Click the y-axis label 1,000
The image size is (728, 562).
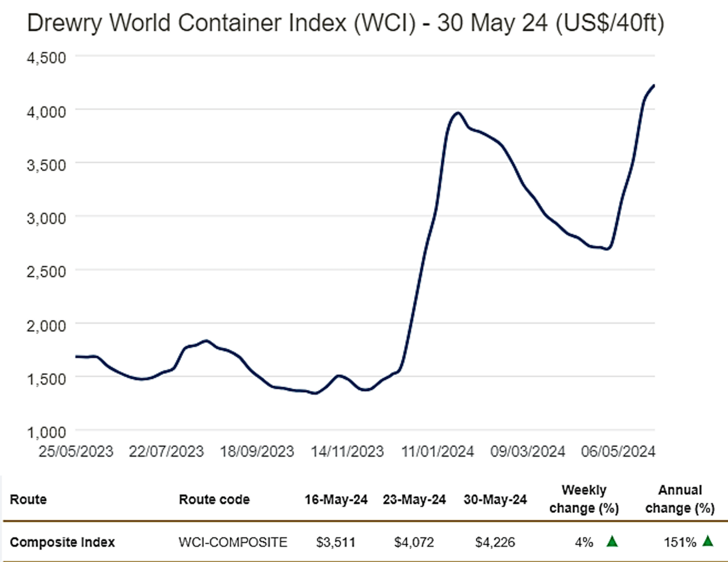(47, 432)
